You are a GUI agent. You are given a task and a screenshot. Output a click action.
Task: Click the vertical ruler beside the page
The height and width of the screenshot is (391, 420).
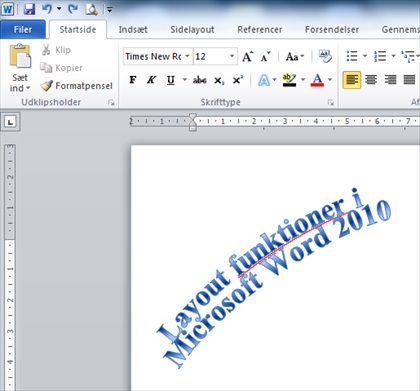pos(10,267)
